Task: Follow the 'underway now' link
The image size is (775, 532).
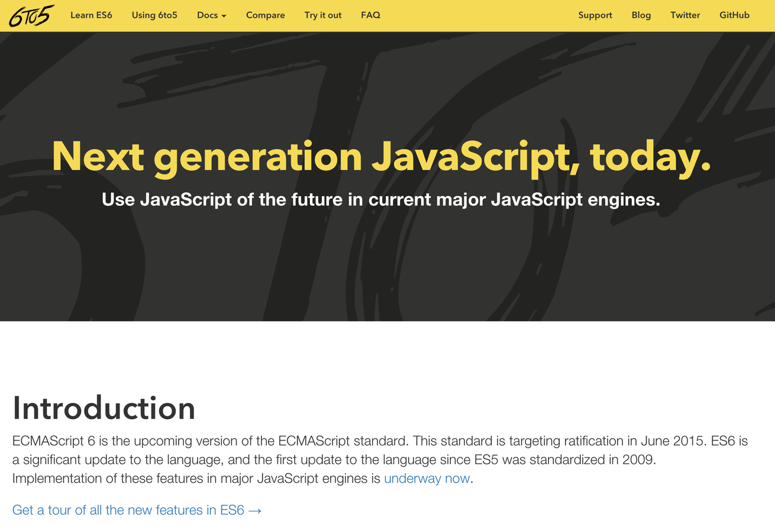Action: point(427,478)
